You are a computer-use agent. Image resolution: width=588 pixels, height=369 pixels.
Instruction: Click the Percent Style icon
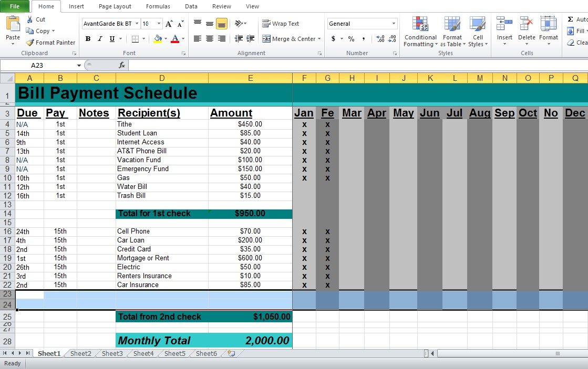tap(351, 39)
